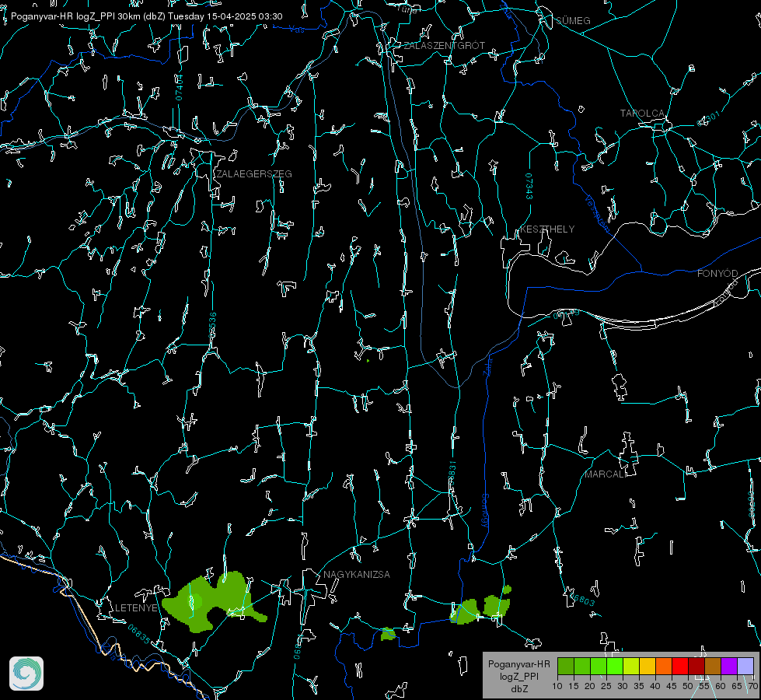
Task: Select the SÜMEG town label
Action: [x=573, y=21]
